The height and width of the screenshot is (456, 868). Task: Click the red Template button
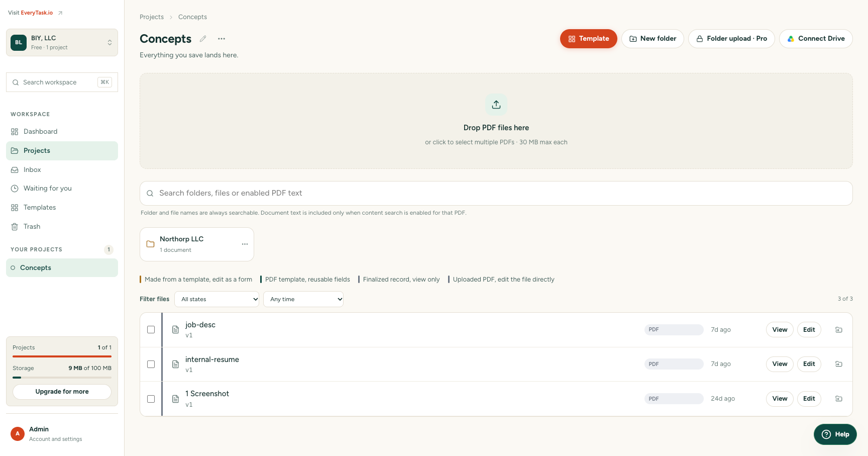coord(589,39)
